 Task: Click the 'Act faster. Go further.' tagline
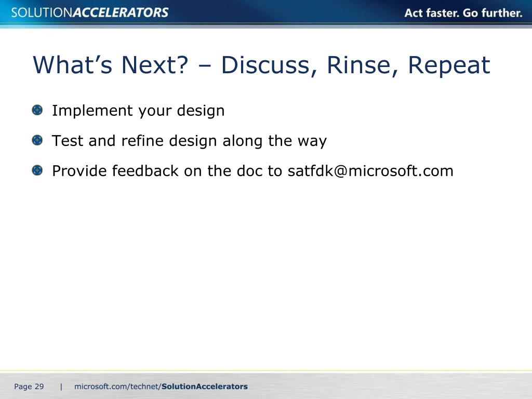pyautogui.click(x=463, y=13)
